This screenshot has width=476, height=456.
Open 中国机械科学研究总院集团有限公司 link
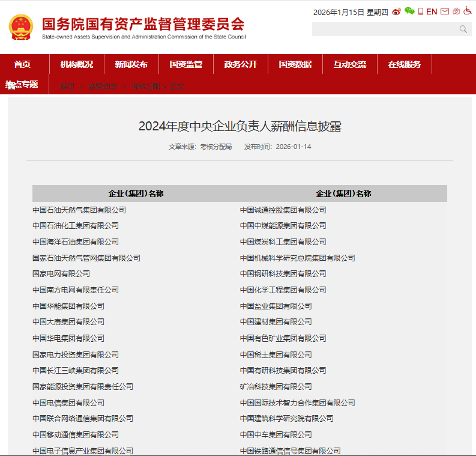[298, 258]
